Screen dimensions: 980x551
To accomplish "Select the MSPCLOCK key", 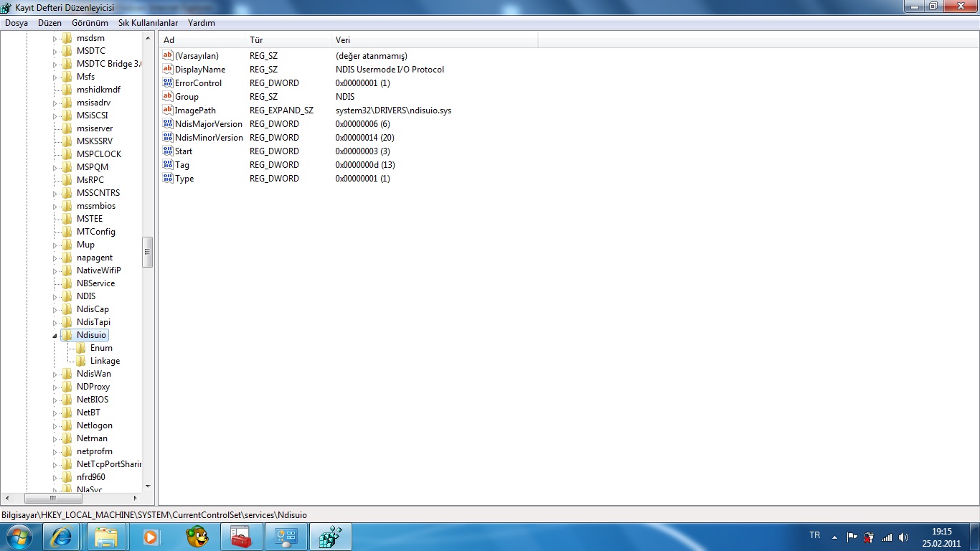I will tap(99, 154).
